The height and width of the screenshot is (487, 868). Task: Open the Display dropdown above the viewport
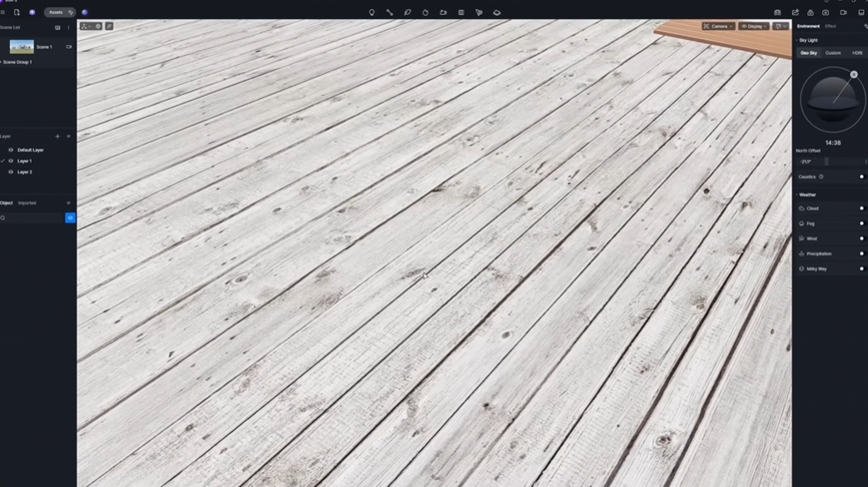pyautogui.click(x=753, y=26)
